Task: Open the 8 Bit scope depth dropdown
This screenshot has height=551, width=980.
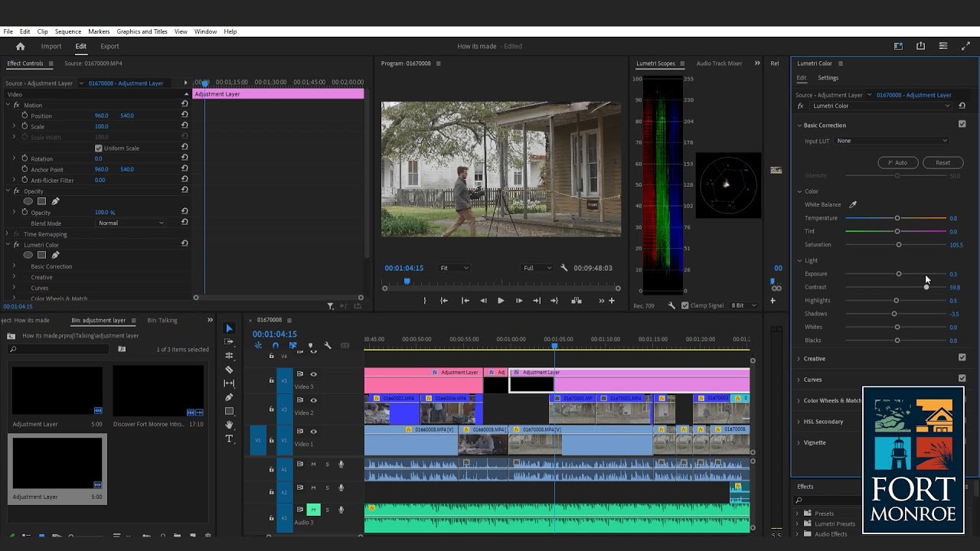Action: (x=743, y=305)
